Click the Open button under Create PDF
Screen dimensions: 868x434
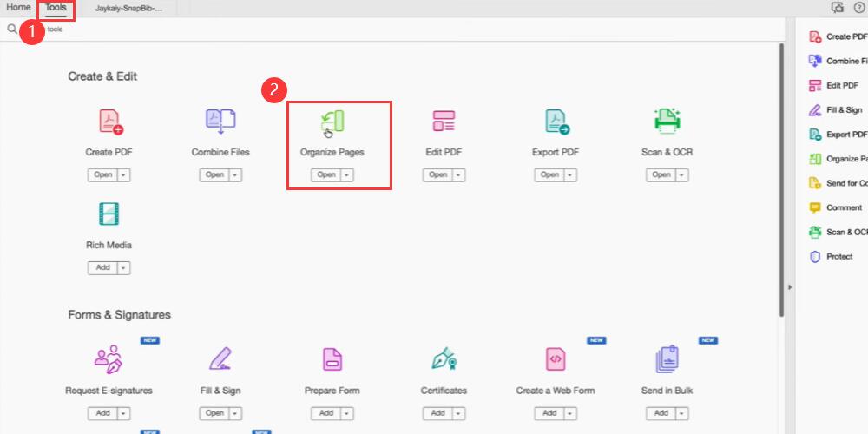[x=103, y=175]
